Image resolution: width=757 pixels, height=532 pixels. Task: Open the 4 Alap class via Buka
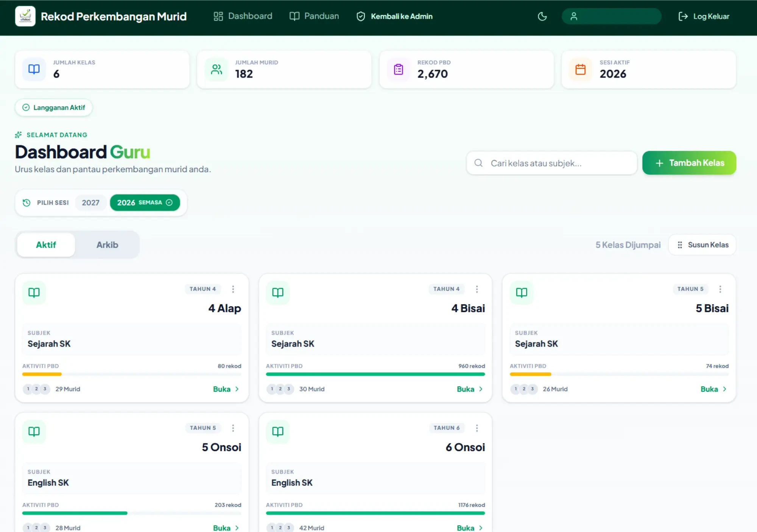226,389
